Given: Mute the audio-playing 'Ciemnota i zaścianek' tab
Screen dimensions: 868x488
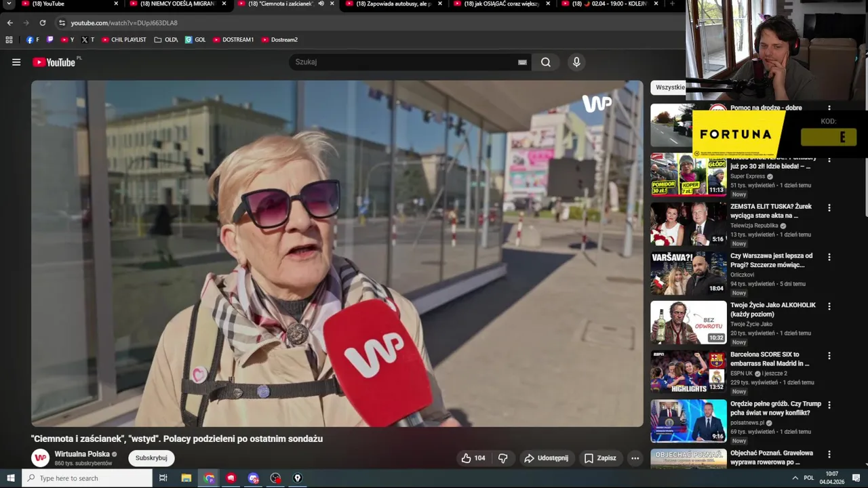Looking at the screenshot, I should point(321,4).
